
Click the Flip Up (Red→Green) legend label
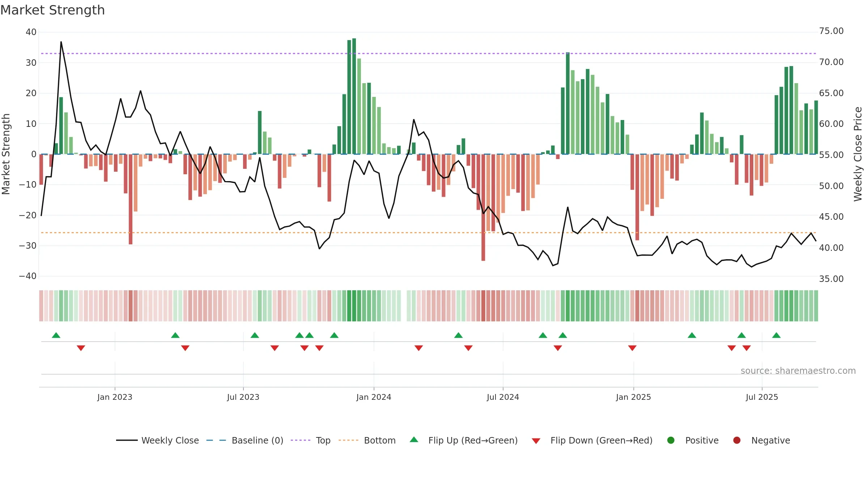coord(473,440)
